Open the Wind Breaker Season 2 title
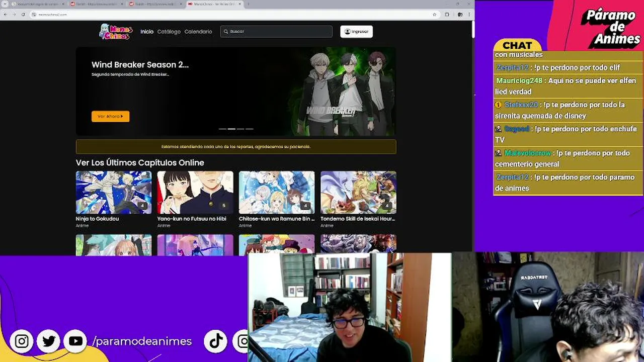 (140, 64)
